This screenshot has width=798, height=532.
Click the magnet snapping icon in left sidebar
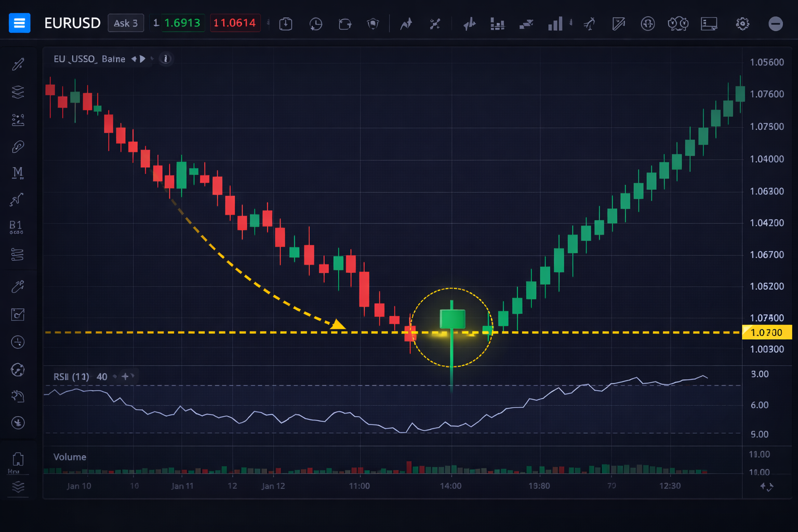pos(18,146)
